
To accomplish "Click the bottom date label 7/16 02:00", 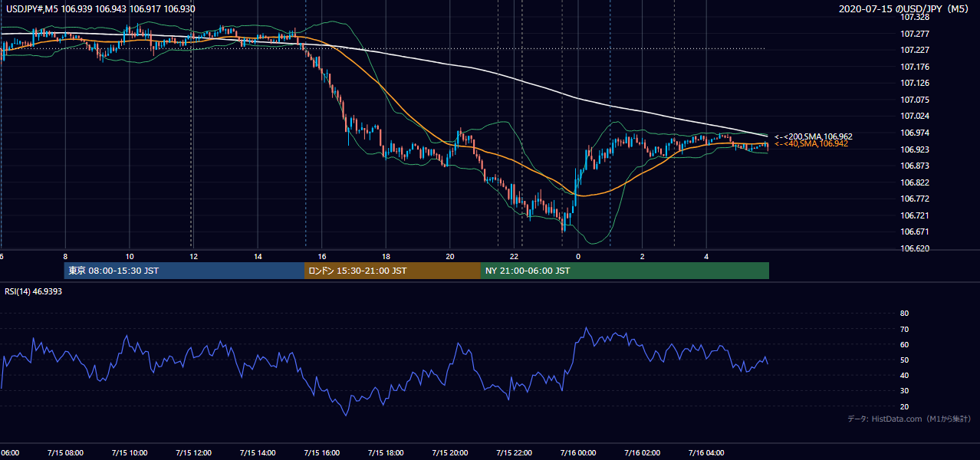I will click(x=642, y=453).
